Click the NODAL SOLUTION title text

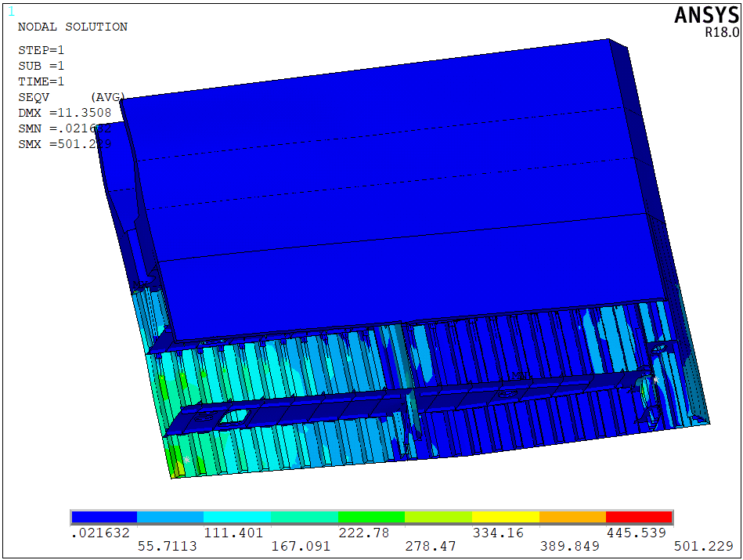coord(73,27)
